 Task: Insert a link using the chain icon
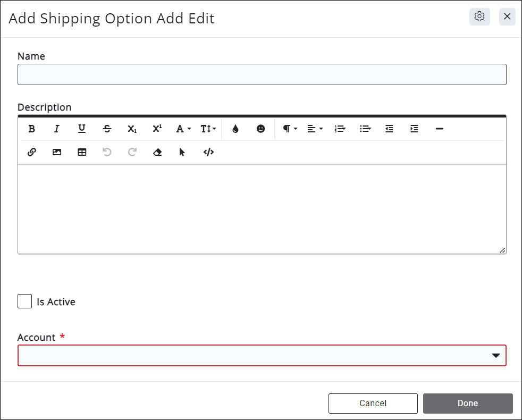coord(32,152)
